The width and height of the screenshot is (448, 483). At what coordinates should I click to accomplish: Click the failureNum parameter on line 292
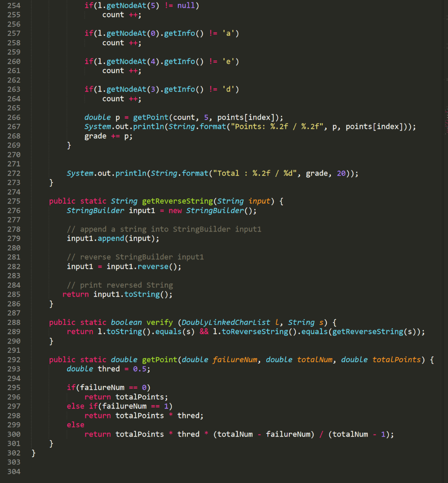tap(235, 359)
